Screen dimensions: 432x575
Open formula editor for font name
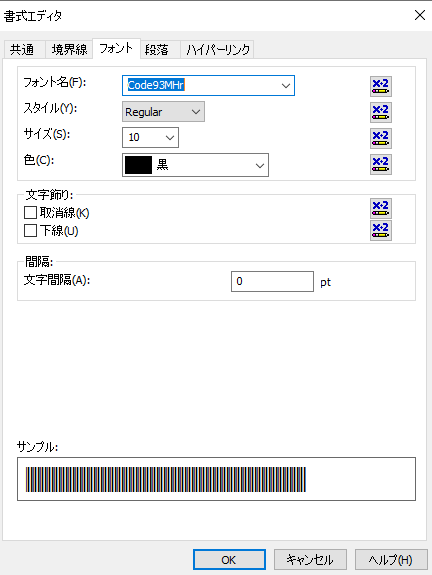point(381,87)
